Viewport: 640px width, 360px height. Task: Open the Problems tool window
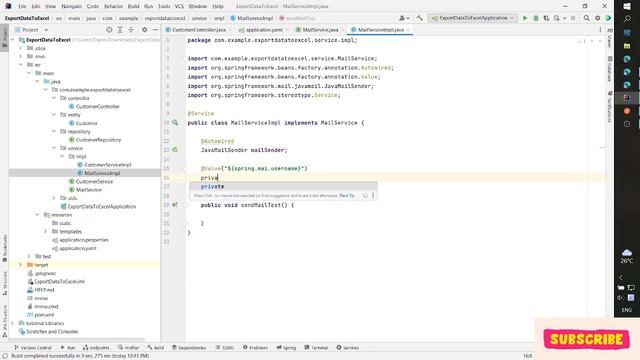click(256, 347)
